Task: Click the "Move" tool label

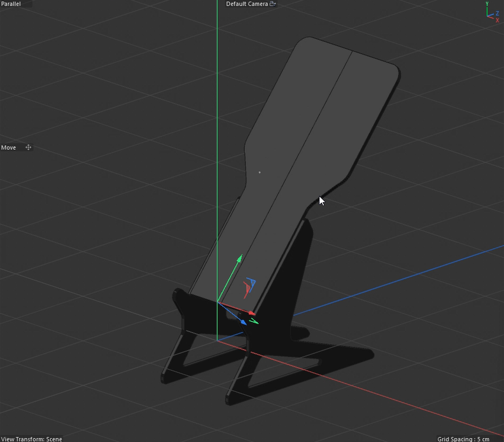Action: point(8,148)
